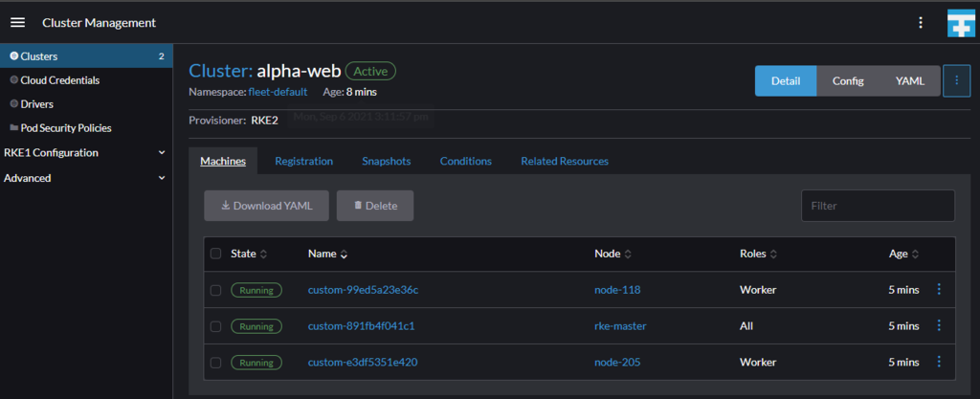Open row actions menu for rke-master
980x399 pixels.
point(938,325)
